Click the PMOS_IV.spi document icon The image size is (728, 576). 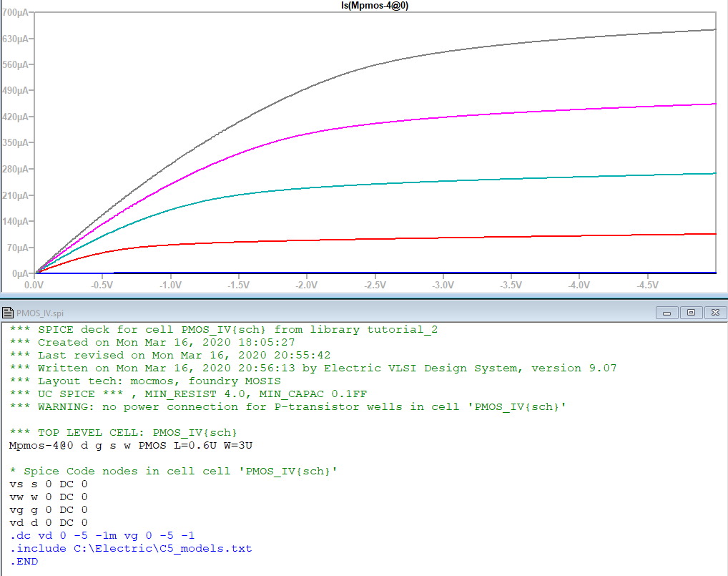pyautogui.click(x=7, y=313)
